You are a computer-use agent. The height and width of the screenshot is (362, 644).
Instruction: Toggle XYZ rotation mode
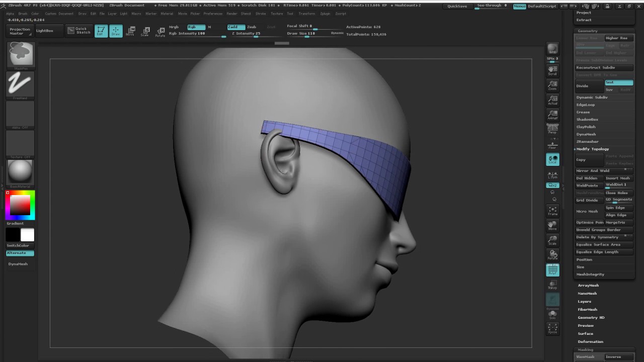coord(552,186)
